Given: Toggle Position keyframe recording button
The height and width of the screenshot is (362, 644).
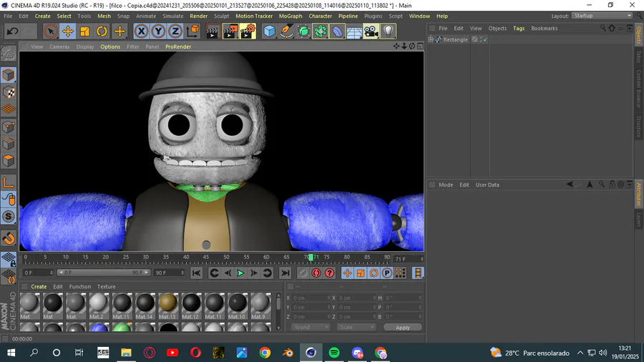Looking at the screenshot, I should pos(347,273).
